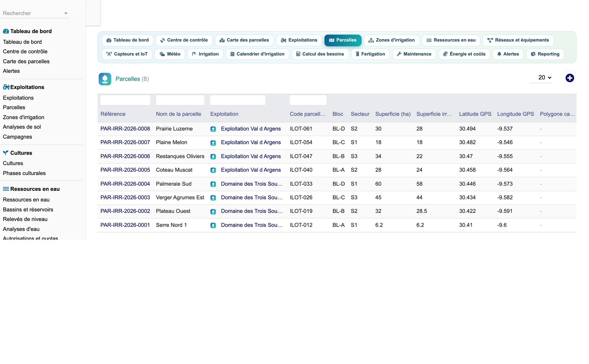Switch to the Irrigation tab

coord(205,54)
